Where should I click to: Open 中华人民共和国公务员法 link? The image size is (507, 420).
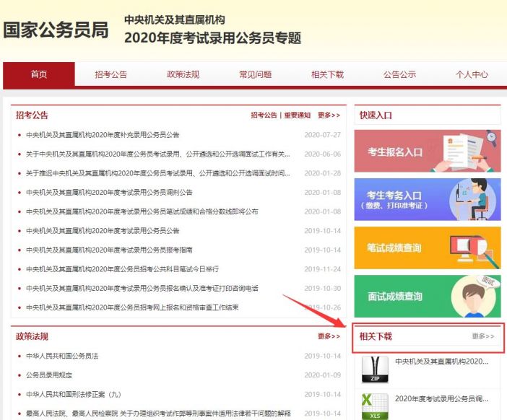click(x=62, y=356)
